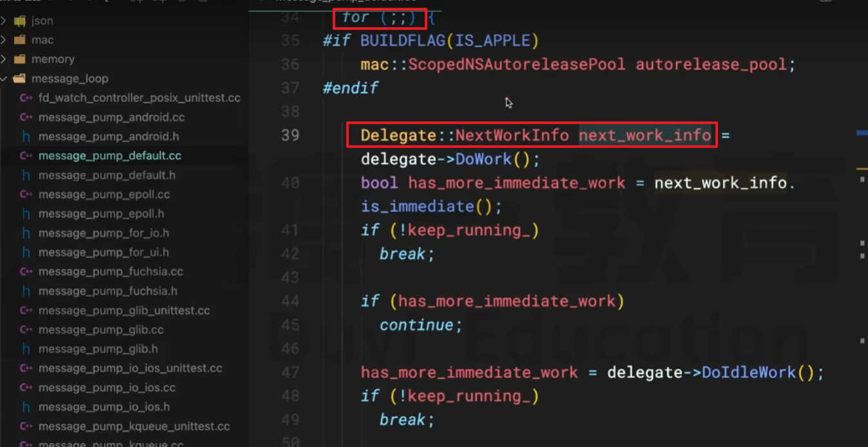Click the break keyword on line 42
Viewport: 868px width, 447px height.
403,254
